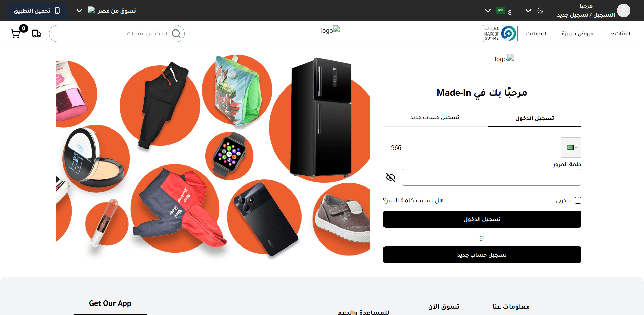Open the shopping cart icon
The width and height of the screenshot is (644, 315).
[x=16, y=34]
